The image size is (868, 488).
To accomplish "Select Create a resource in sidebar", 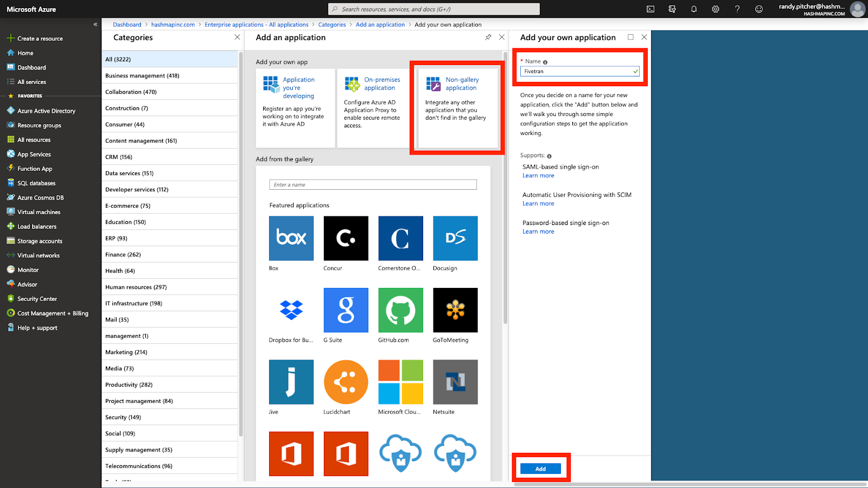I will 40,38.
